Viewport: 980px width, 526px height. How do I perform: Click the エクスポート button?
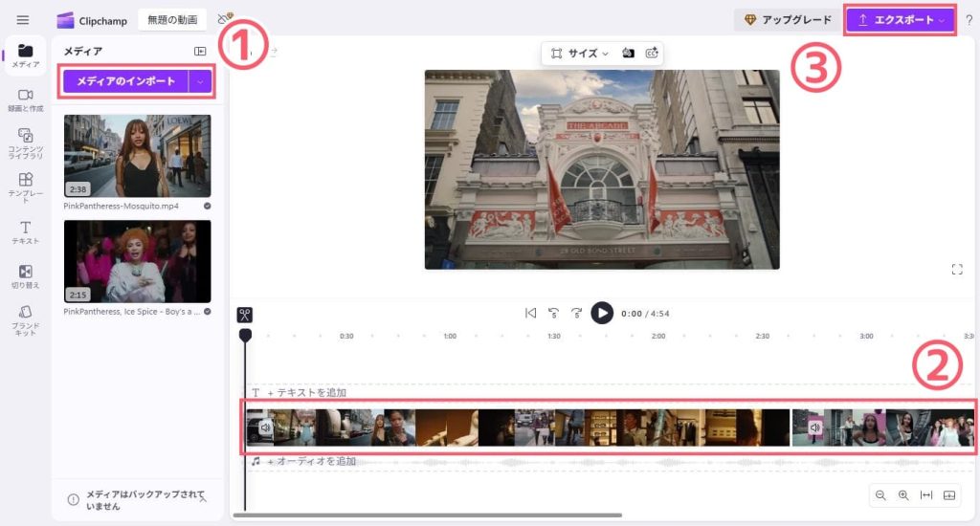point(900,20)
